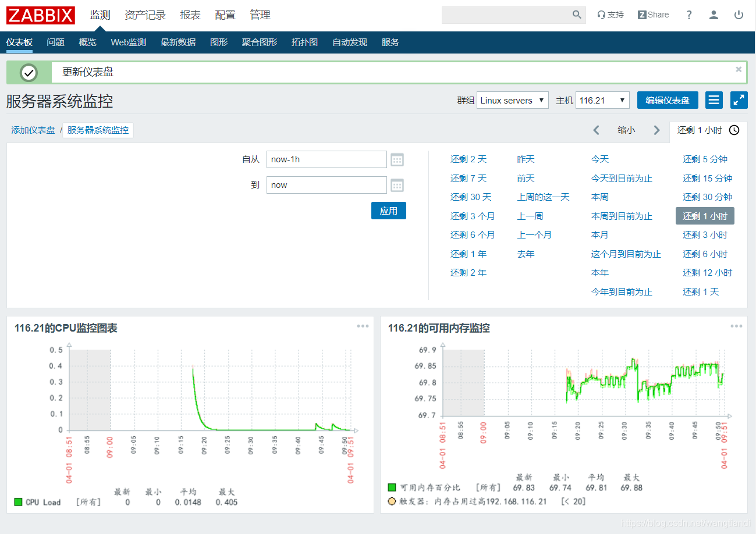756x534 pixels.
Task: Open calendar picker for 自从 field
Action: coord(397,160)
